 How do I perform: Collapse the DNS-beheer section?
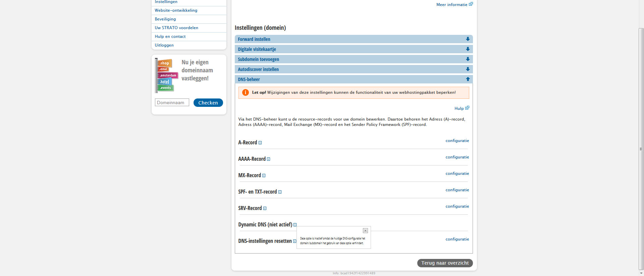354,79
